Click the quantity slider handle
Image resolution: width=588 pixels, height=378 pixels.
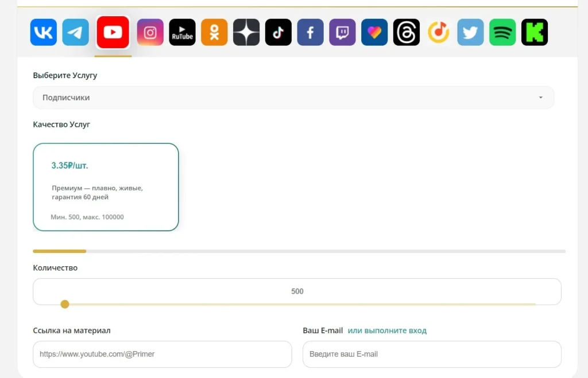point(65,304)
